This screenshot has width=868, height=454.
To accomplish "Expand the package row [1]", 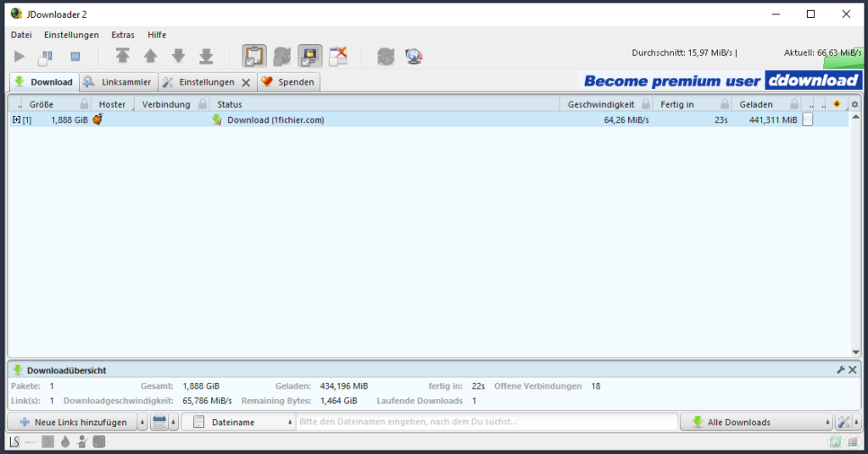I will 16,119.
